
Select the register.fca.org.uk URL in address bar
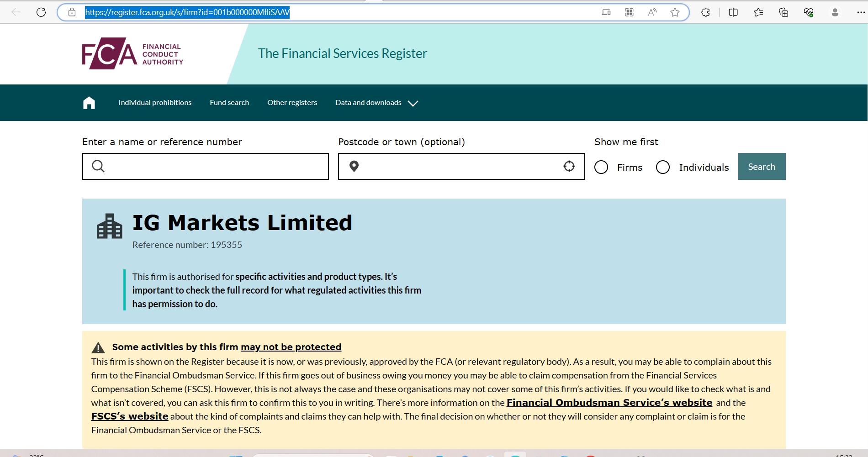pyautogui.click(x=187, y=12)
